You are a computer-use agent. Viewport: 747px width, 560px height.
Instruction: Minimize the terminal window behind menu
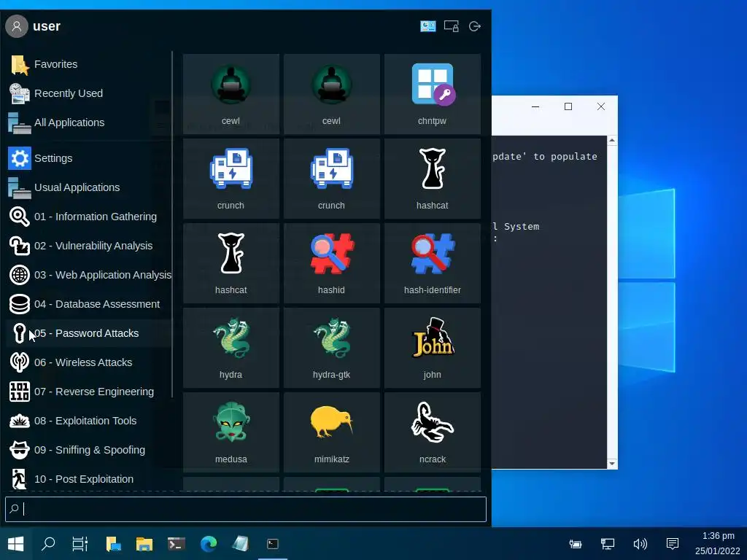point(535,106)
